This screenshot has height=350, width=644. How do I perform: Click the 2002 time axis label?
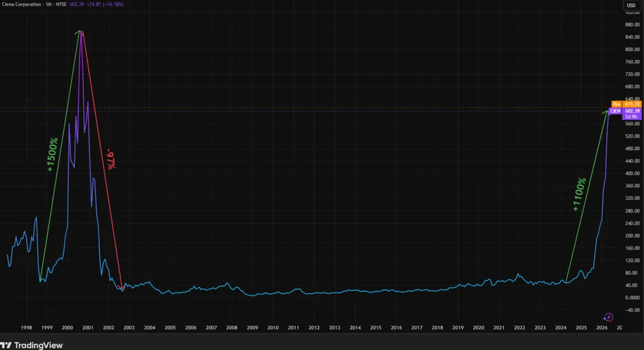coord(108,327)
